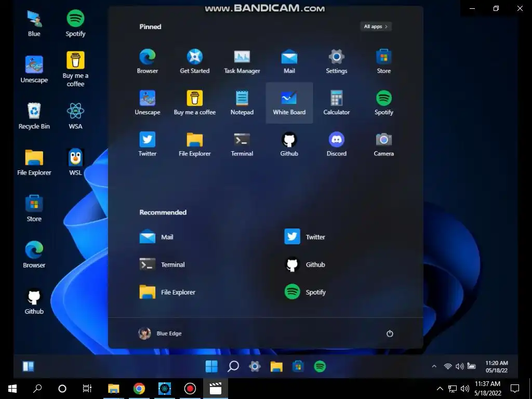The image size is (532, 399).
Task: Open Spotify desktop shortcut
Action: (x=75, y=23)
